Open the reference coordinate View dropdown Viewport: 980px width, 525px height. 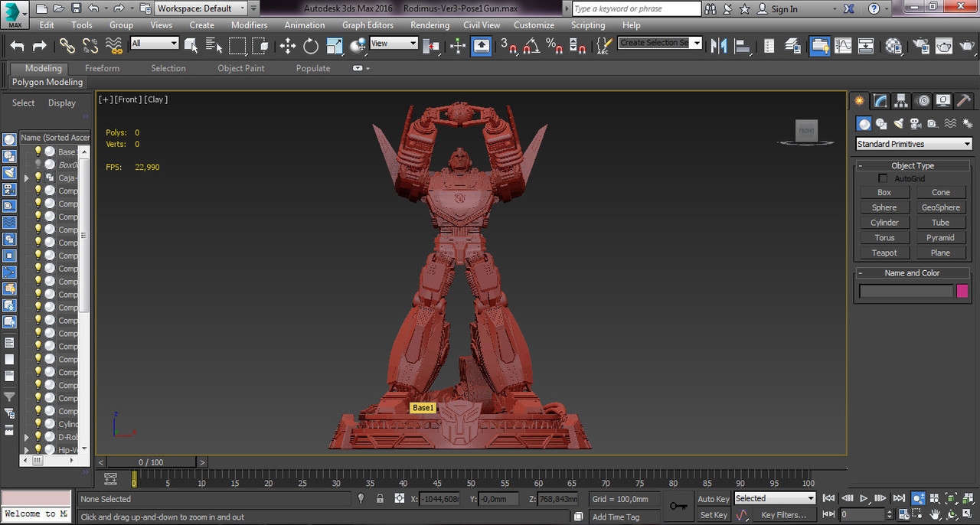coord(394,44)
